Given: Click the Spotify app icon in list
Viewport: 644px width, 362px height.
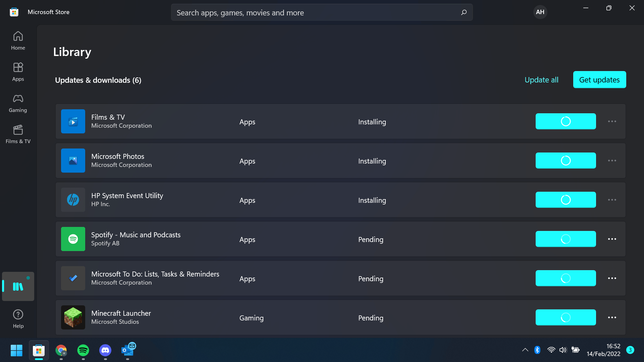Looking at the screenshot, I should click(73, 239).
